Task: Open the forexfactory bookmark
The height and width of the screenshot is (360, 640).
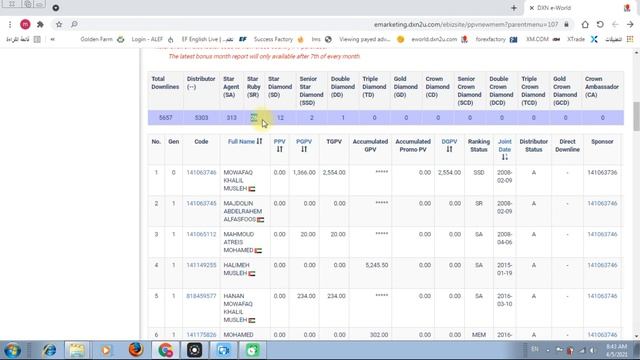Action: pos(496,39)
